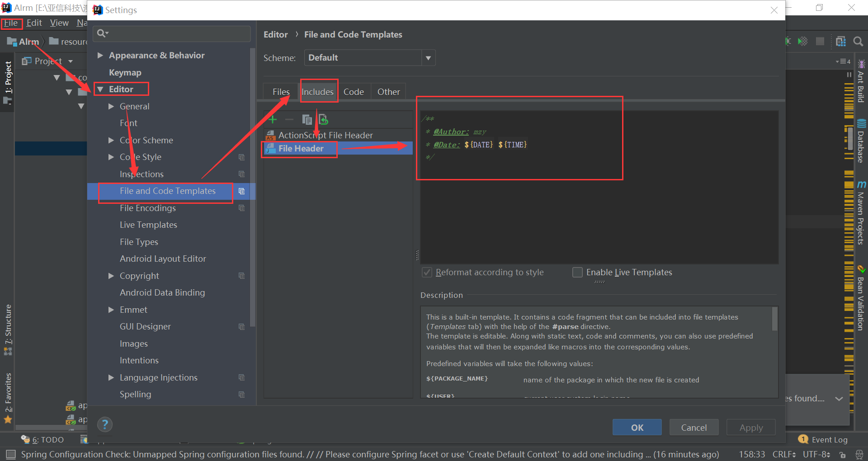
Task: Click the UTF-8 encoding indicator
Action: tap(816, 454)
